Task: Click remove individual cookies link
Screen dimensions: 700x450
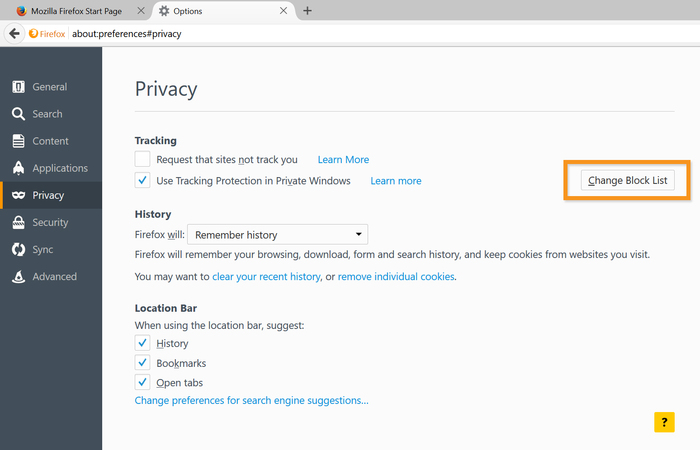Action: tap(396, 276)
